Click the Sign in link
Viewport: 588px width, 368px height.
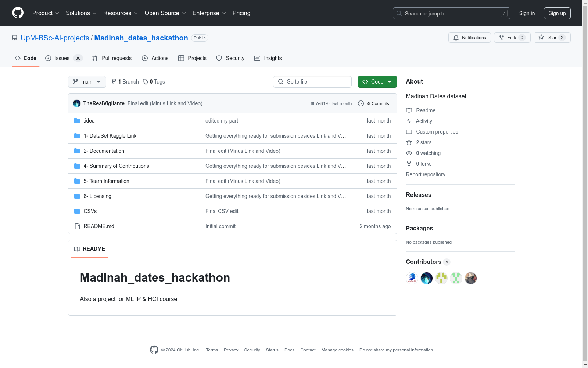coord(527,13)
